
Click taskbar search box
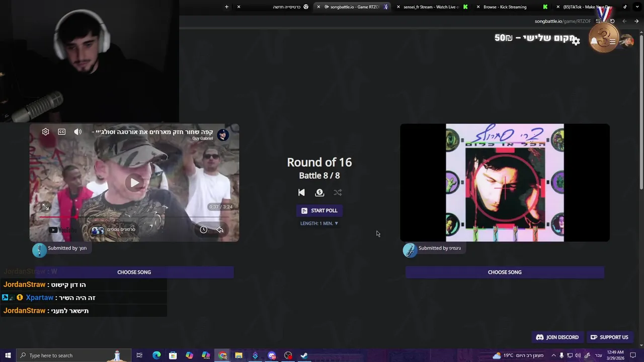[73, 355]
